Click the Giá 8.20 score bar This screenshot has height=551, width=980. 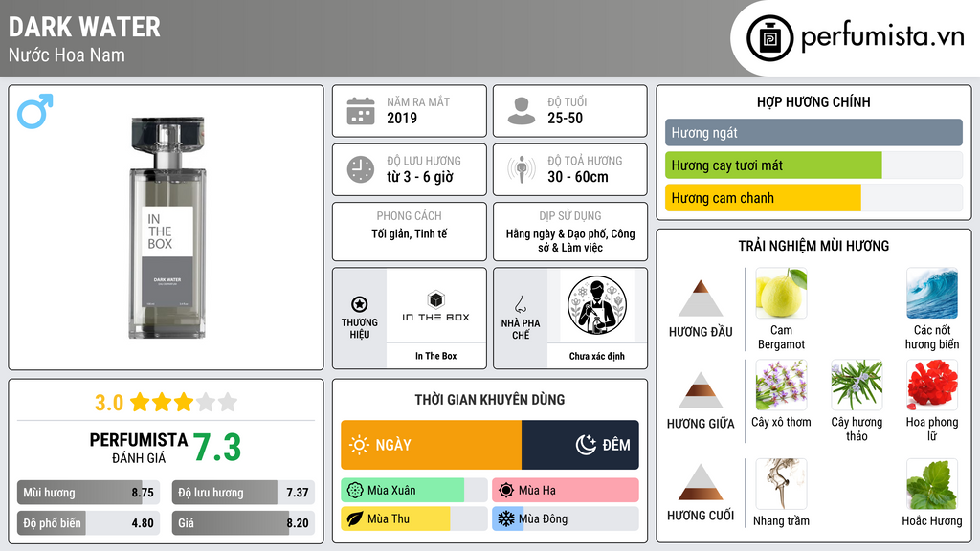coord(243,523)
